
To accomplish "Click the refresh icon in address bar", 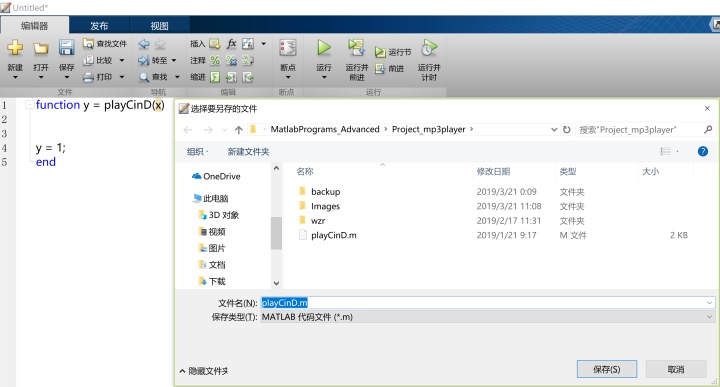I will (x=567, y=129).
